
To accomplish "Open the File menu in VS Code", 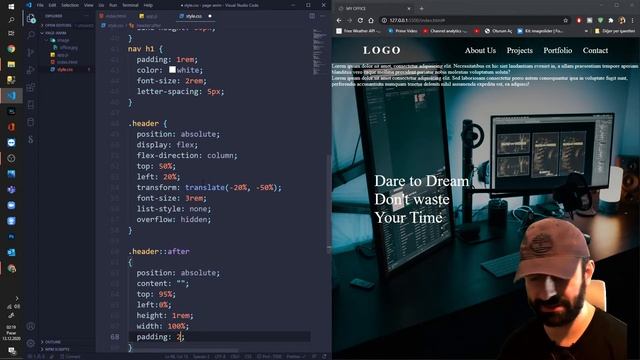I will point(40,5).
